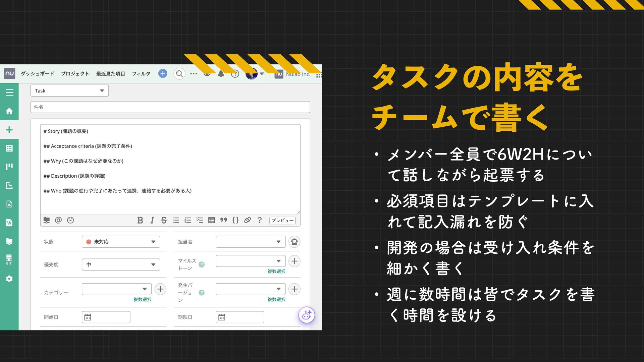Open the Gantt chart sidebar icon

click(9, 185)
